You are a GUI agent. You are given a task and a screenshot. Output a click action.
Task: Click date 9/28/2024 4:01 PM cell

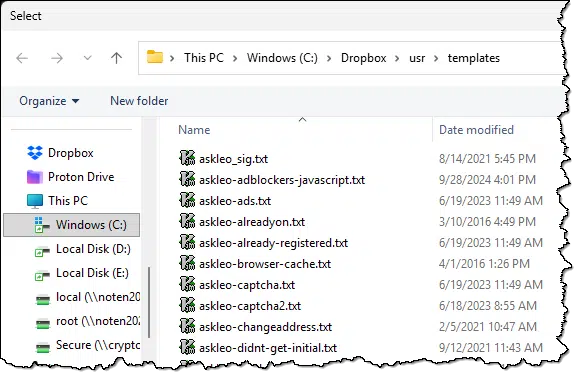(487, 180)
